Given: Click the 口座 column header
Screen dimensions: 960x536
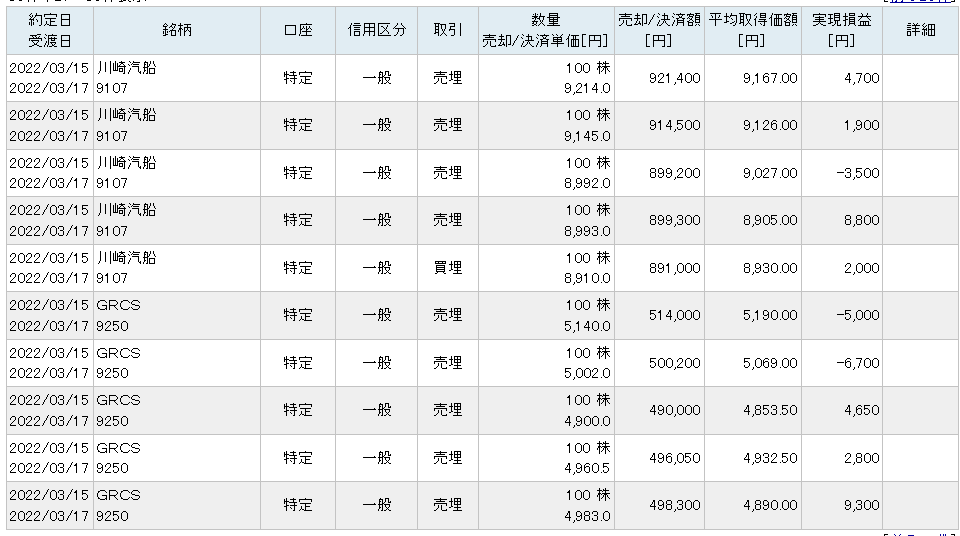Looking at the screenshot, I should click(298, 31).
